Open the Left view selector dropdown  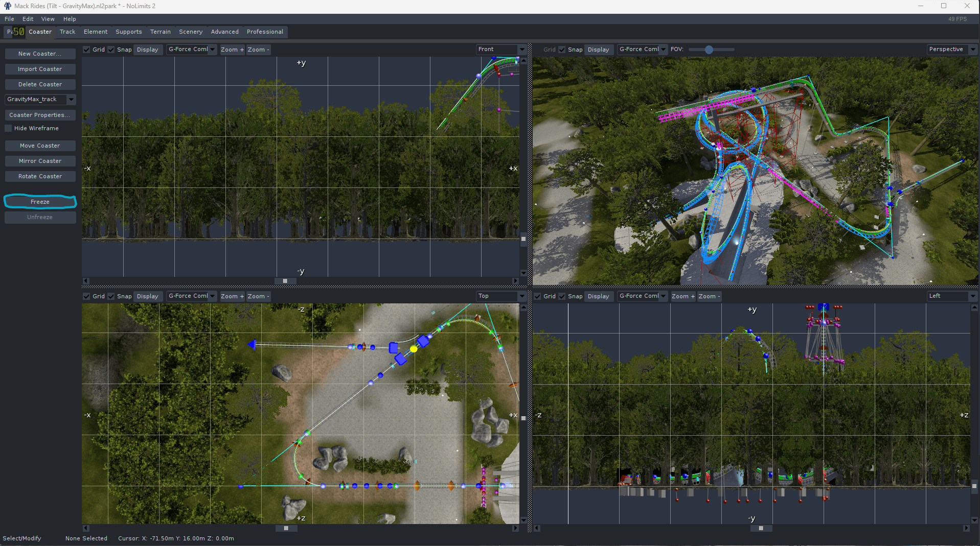pyautogui.click(x=952, y=296)
